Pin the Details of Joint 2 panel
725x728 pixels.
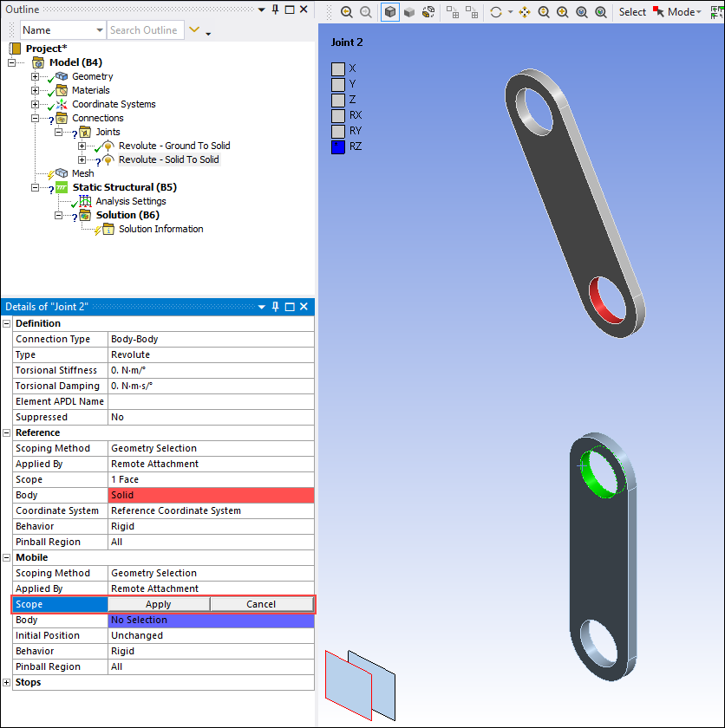(276, 307)
